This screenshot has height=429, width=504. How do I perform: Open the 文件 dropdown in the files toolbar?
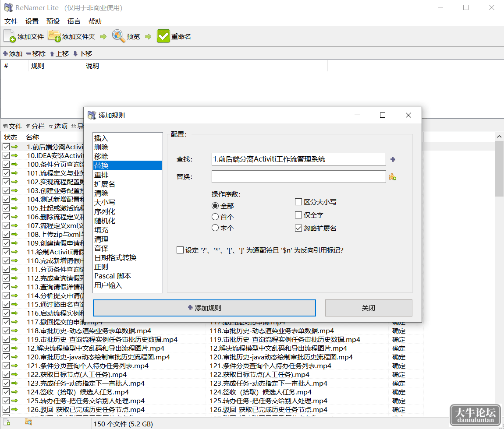12,127
